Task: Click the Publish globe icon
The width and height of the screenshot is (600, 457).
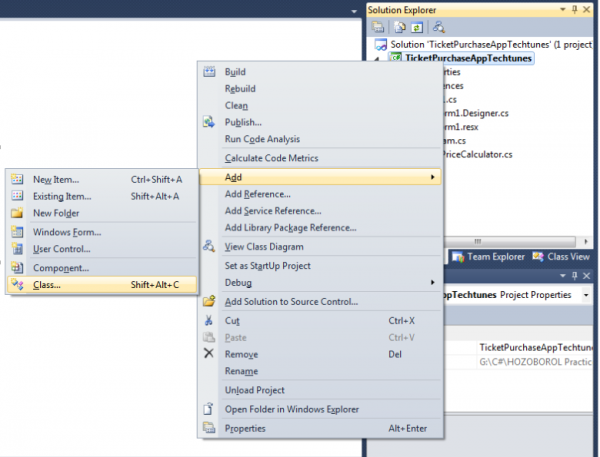Action: 209,122
